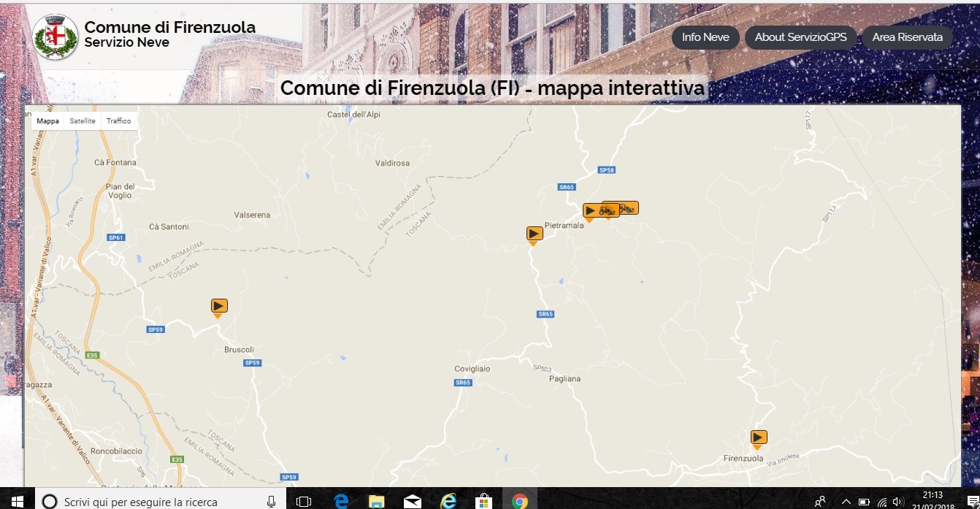Select the play marker near Firenzuola
This screenshot has height=509, width=980.
(757, 437)
